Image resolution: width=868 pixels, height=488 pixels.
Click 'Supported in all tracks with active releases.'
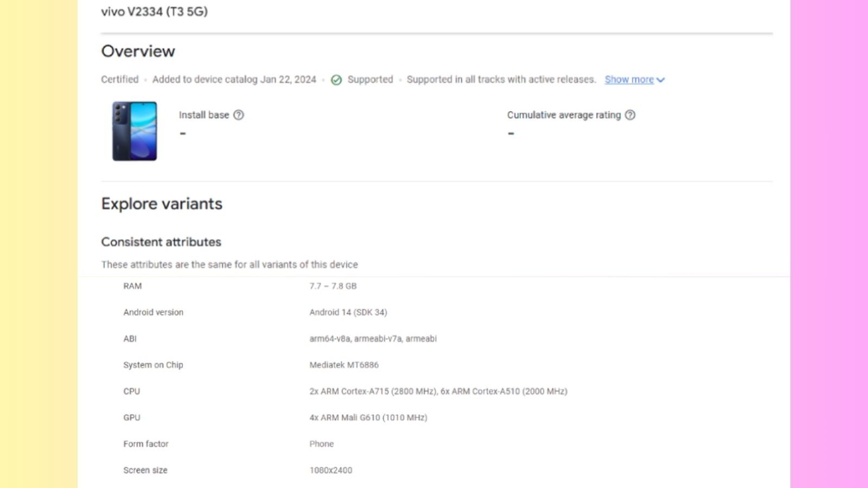point(501,79)
